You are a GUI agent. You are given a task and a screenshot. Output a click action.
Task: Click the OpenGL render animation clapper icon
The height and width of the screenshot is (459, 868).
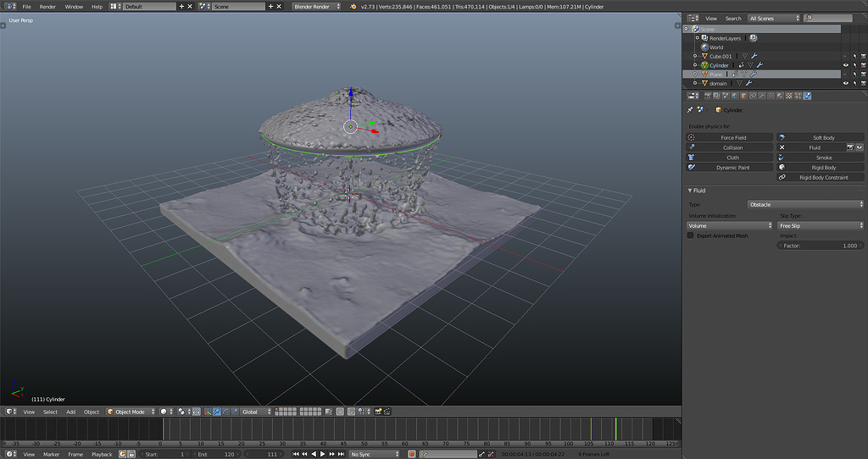click(x=387, y=412)
